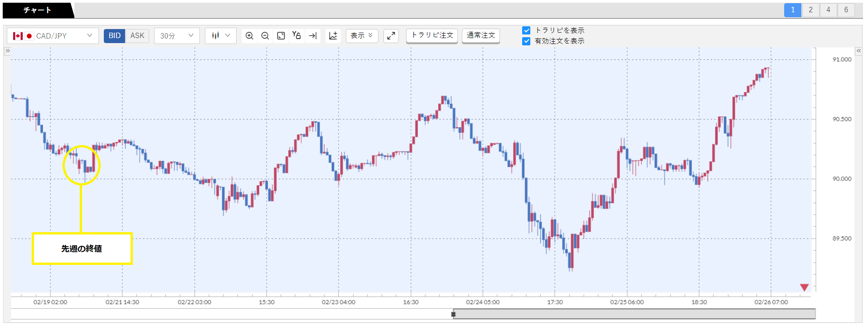
Task: Click the 90.500 price axis label
Action: [x=842, y=119]
